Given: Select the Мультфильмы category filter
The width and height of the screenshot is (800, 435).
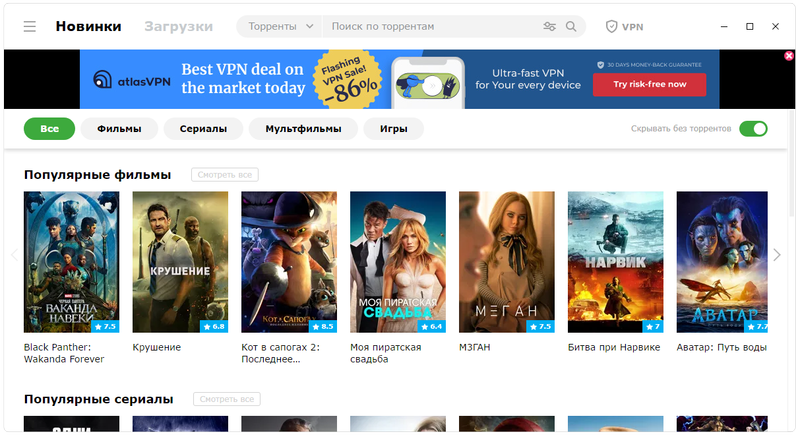Looking at the screenshot, I should coord(303,129).
